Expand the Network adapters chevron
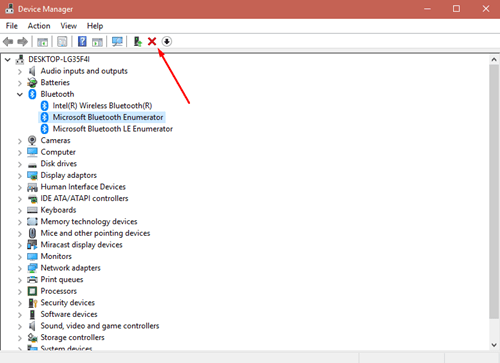The width and height of the screenshot is (500, 363). pyautogui.click(x=20, y=269)
